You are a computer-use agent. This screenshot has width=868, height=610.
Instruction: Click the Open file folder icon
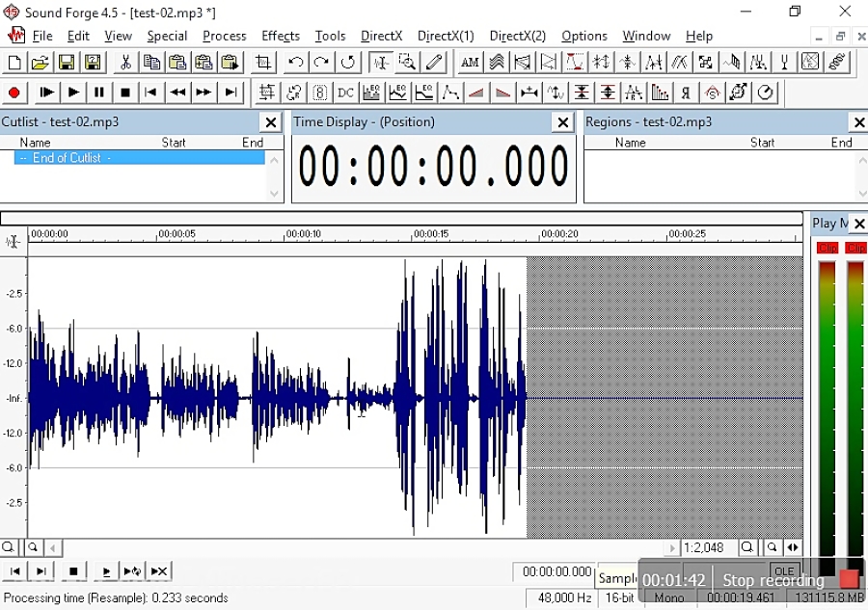(x=40, y=63)
